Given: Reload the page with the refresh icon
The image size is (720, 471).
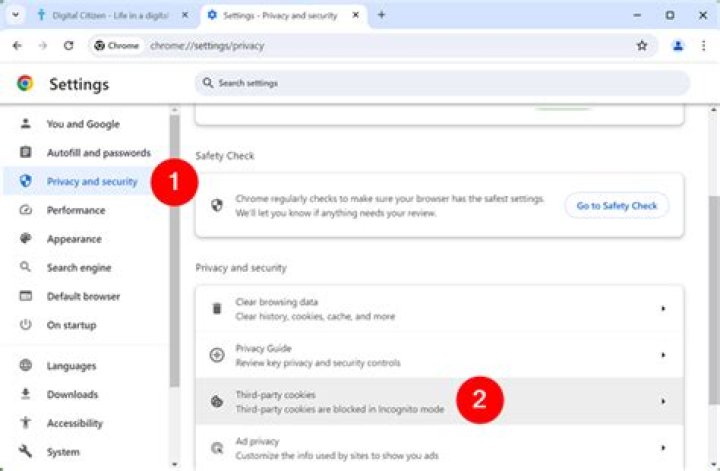Looking at the screenshot, I should point(68,45).
